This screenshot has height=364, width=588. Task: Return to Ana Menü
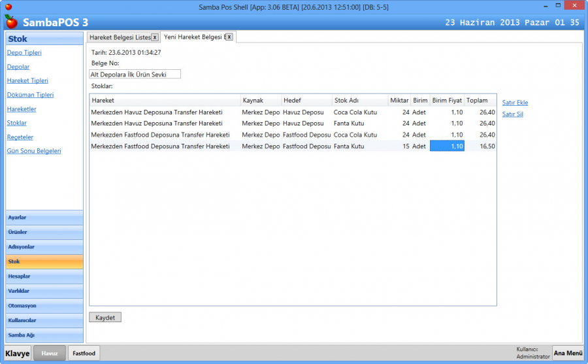coord(568,353)
